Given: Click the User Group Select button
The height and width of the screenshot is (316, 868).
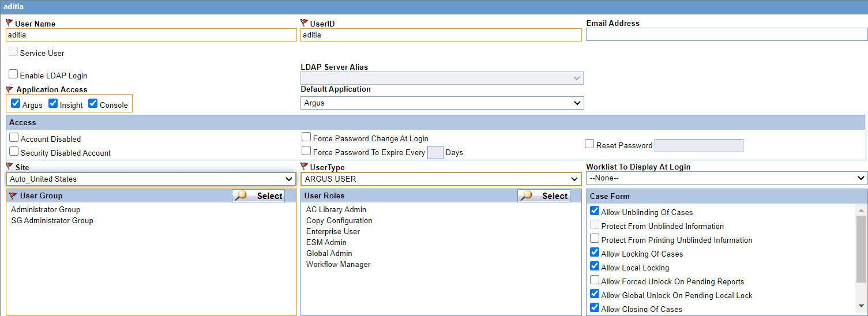Looking at the screenshot, I should (258, 196).
